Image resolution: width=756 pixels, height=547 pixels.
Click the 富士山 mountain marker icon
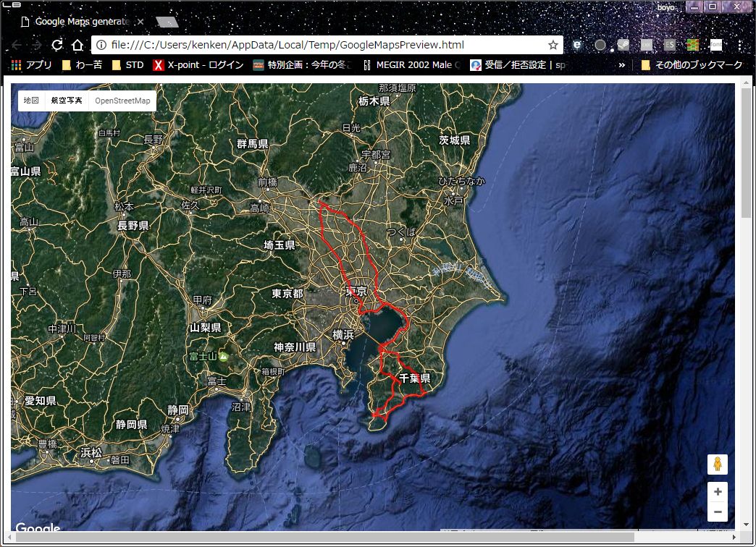(x=223, y=357)
